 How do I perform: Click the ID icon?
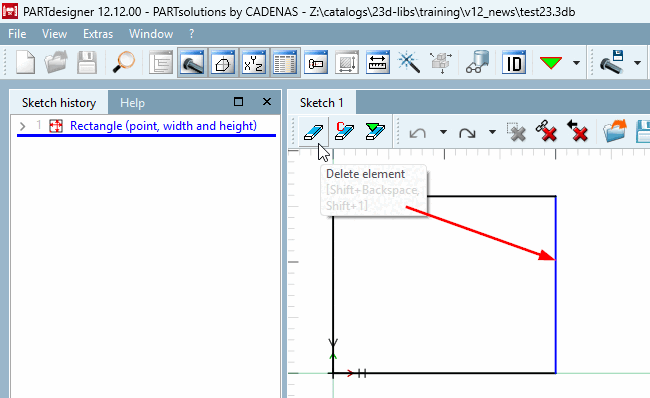click(514, 63)
